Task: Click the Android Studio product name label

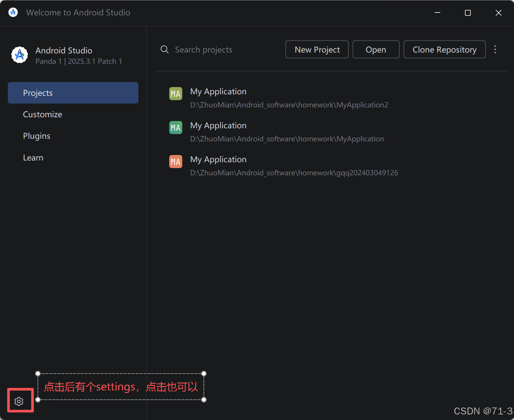Action: coord(64,51)
